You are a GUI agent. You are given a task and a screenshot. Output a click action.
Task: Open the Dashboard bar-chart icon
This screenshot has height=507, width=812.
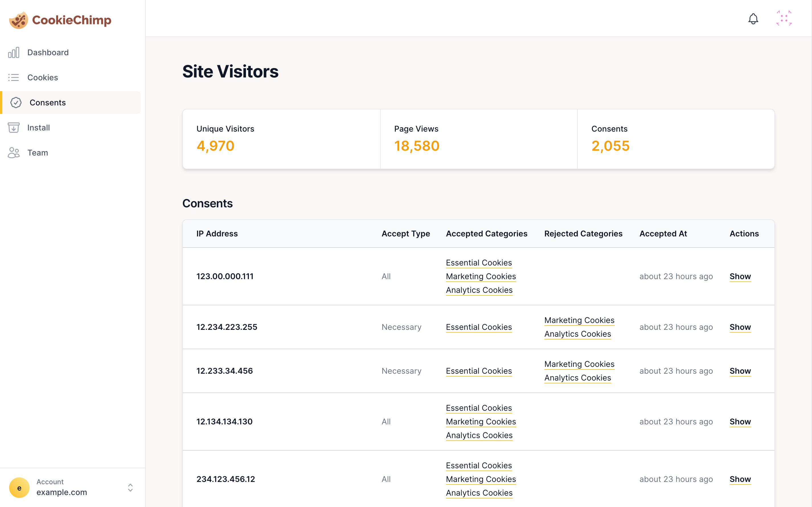[14, 52]
